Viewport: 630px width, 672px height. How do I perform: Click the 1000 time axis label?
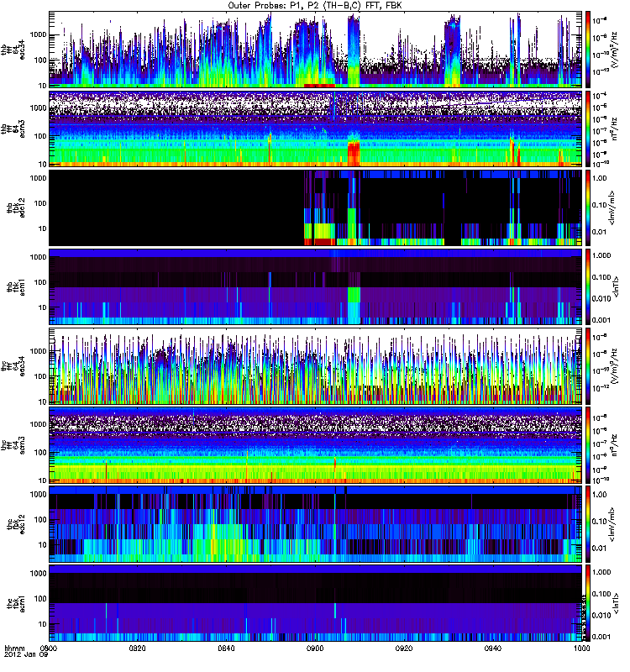581,648
